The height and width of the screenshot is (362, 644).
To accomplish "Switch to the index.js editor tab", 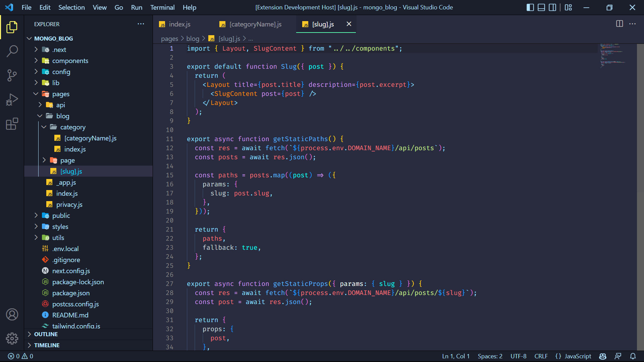I will pos(183,24).
